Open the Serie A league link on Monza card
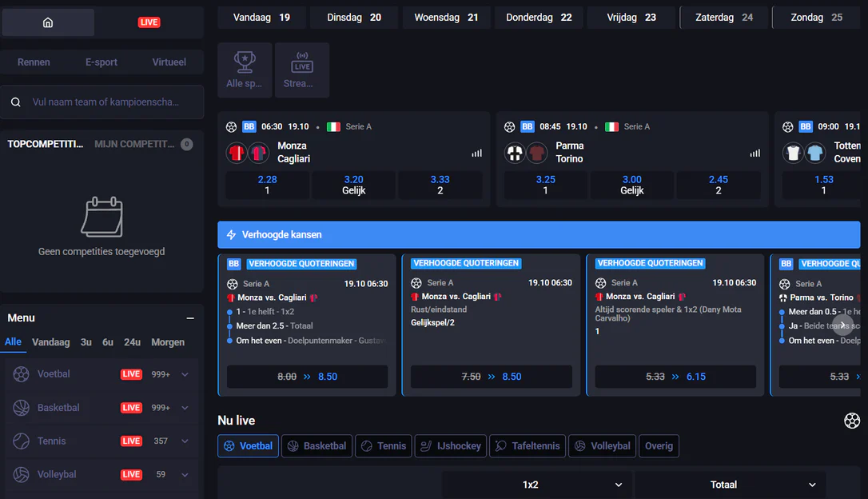Image resolution: width=868 pixels, height=499 pixels. (x=358, y=127)
